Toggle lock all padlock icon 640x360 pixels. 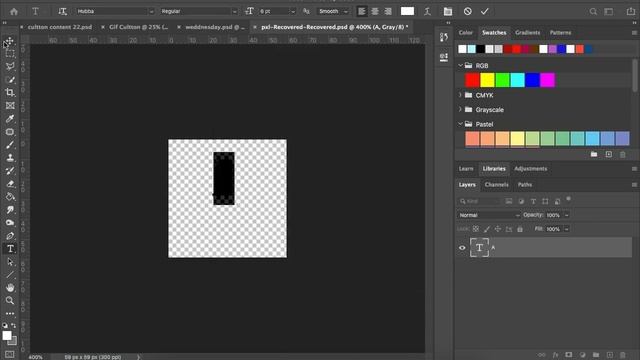click(520, 229)
